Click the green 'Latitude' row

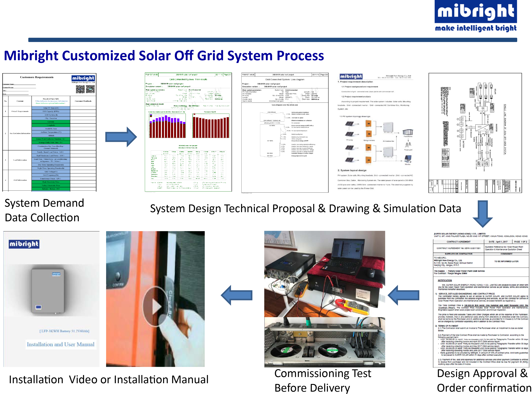pyautogui.click(x=51, y=122)
